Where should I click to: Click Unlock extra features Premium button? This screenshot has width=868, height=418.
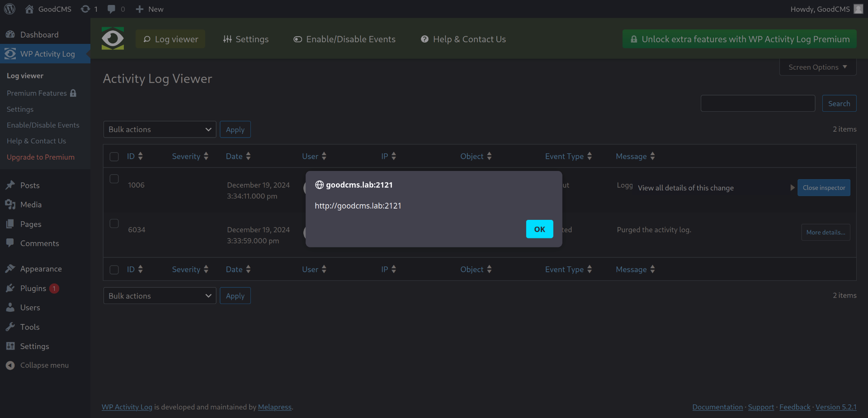(x=740, y=39)
